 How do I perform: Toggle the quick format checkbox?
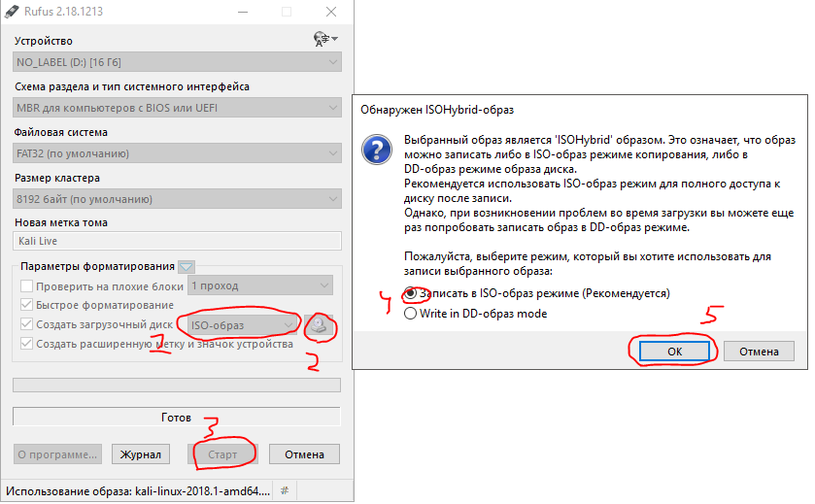point(26,305)
